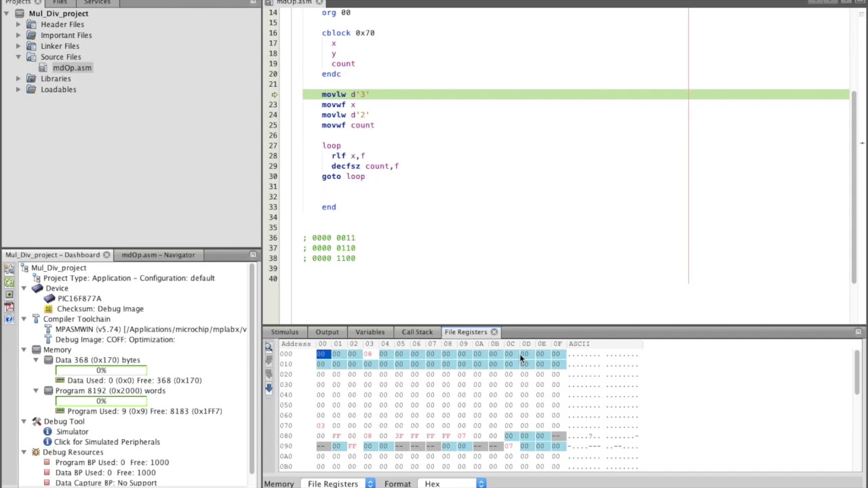The image size is (868, 488).
Task: Click the Header Files folder icon
Action: [x=31, y=24]
